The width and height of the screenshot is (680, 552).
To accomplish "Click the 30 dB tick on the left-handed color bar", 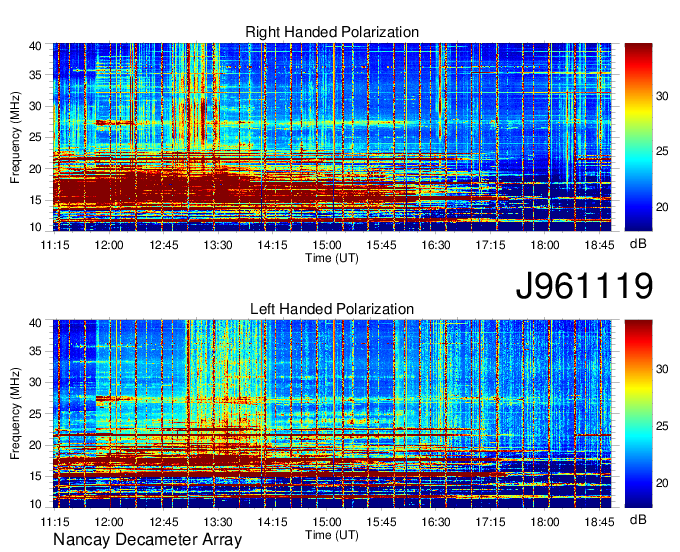I will click(662, 369).
